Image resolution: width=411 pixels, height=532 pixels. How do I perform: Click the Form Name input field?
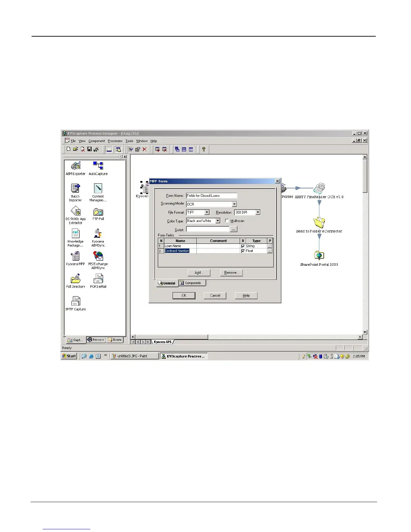coord(212,195)
